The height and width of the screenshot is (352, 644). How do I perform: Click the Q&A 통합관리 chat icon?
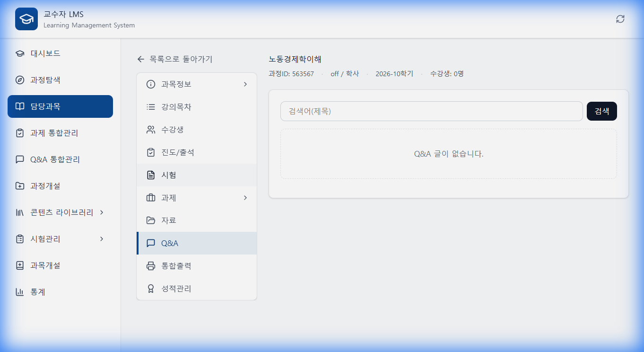[19, 159]
